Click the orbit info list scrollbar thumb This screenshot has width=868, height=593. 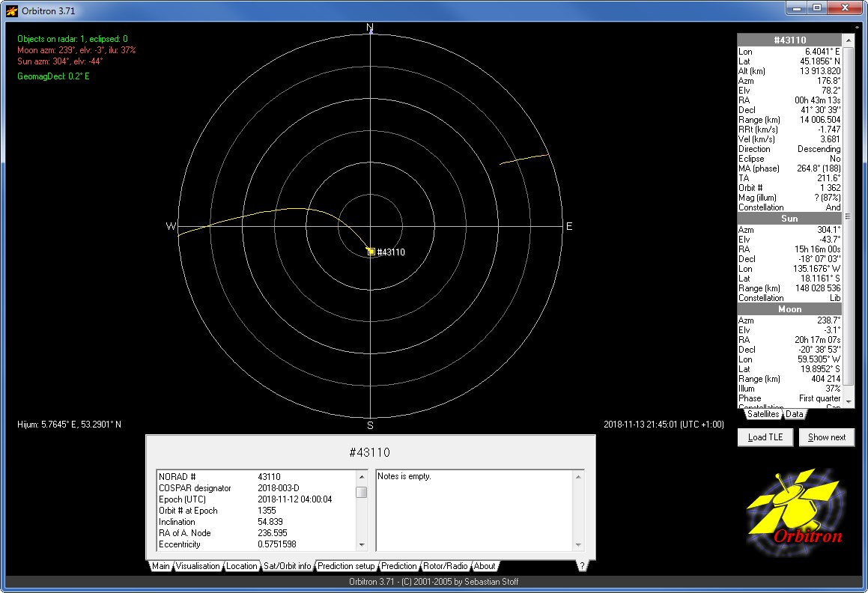362,492
